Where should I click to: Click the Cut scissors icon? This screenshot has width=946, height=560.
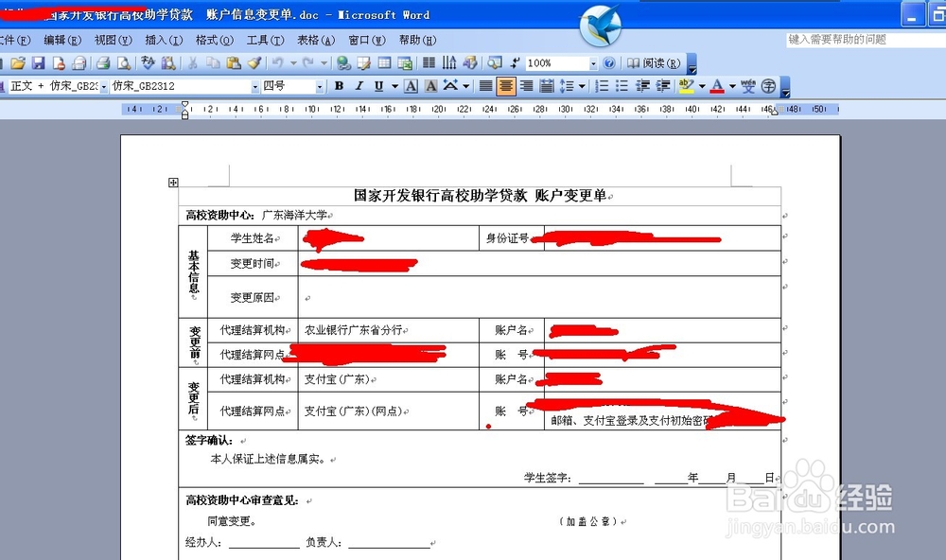(x=192, y=62)
